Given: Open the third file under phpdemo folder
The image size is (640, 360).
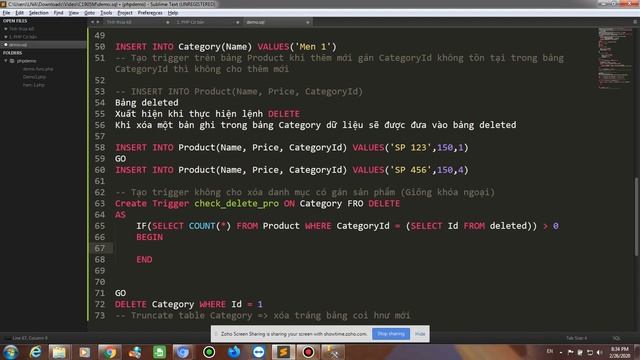Looking at the screenshot, I should tap(33, 85).
